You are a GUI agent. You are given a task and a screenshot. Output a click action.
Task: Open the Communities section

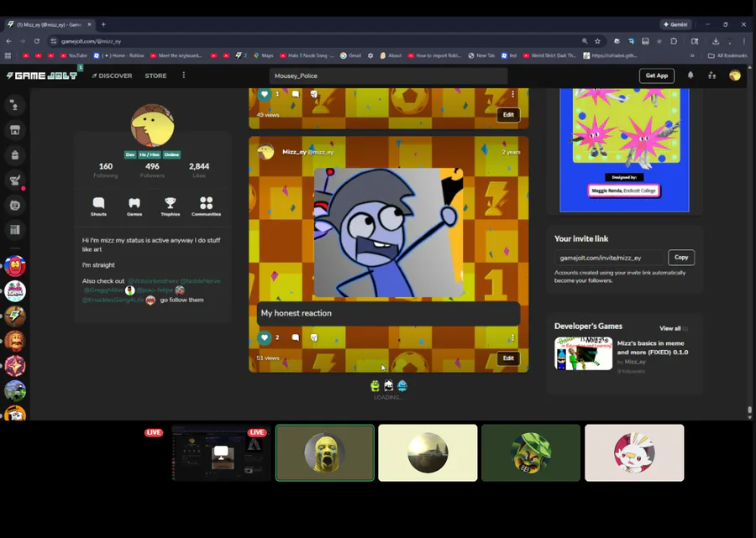(x=207, y=206)
